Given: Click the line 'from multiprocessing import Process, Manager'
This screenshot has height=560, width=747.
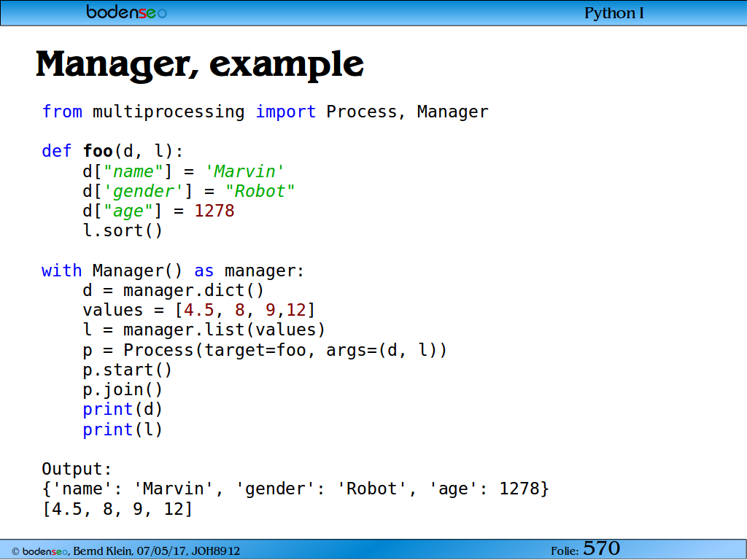Looking at the screenshot, I should pyautogui.click(x=265, y=112).
